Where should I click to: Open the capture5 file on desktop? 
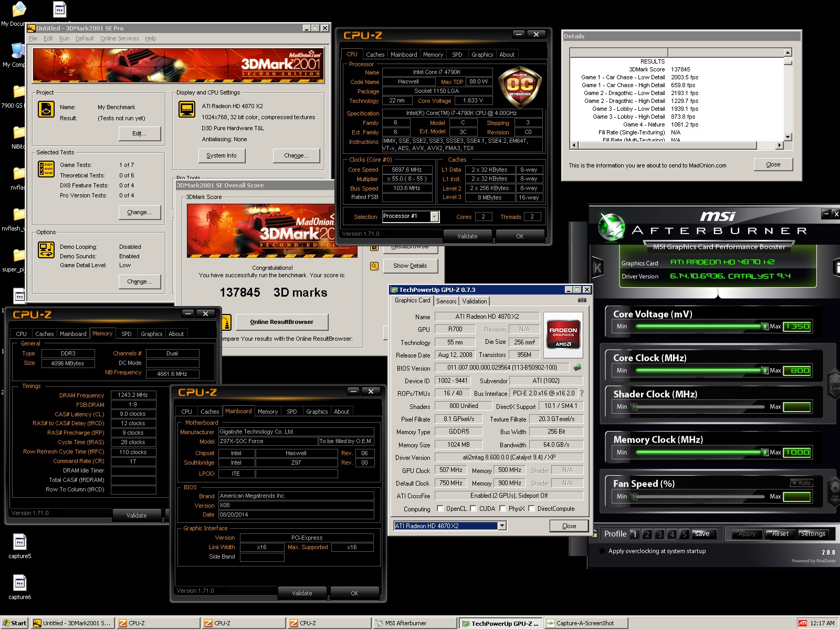click(x=19, y=541)
